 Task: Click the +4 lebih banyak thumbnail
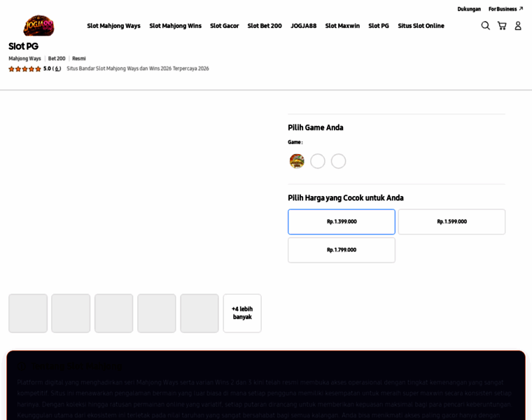pyautogui.click(x=242, y=313)
